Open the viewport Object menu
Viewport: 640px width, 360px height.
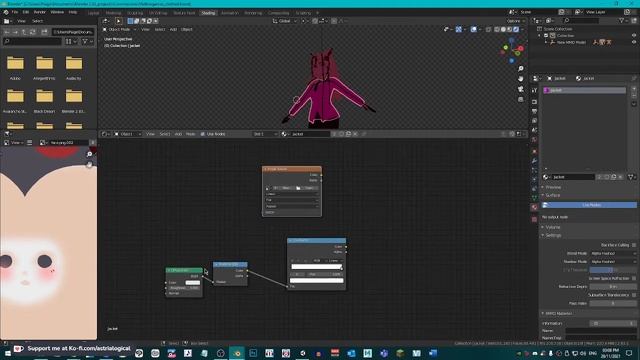click(x=187, y=29)
